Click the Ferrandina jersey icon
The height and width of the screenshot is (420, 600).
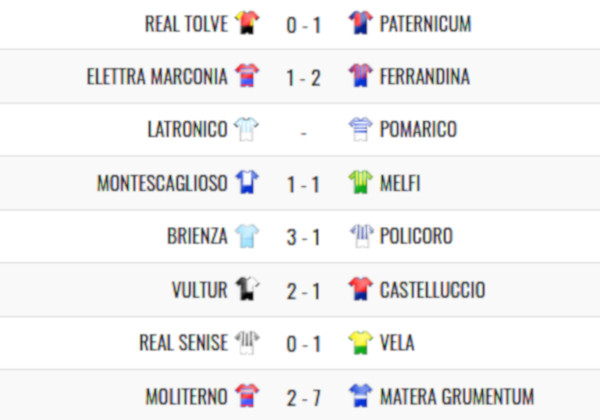(x=360, y=75)
